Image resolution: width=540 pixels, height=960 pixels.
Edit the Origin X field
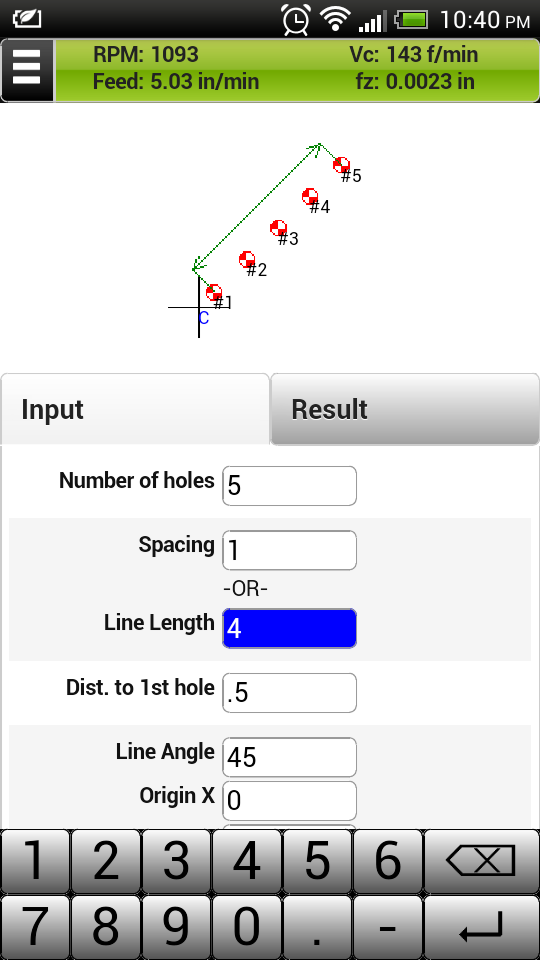pos(289,801)
